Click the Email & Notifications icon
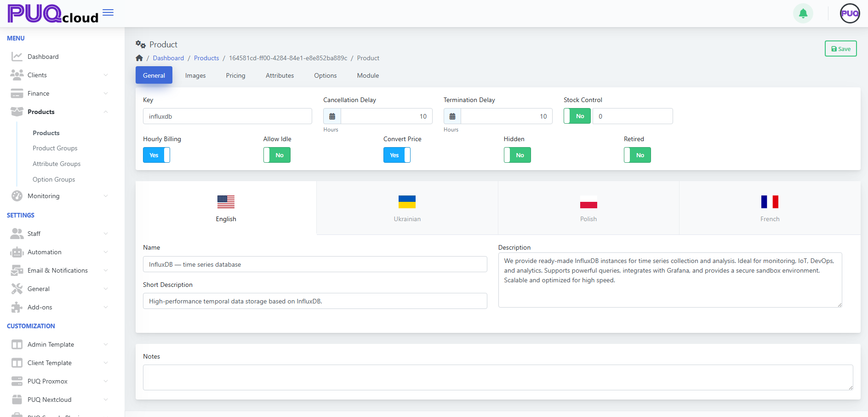The width and height of the screenshot is (868, 417). 17,270
